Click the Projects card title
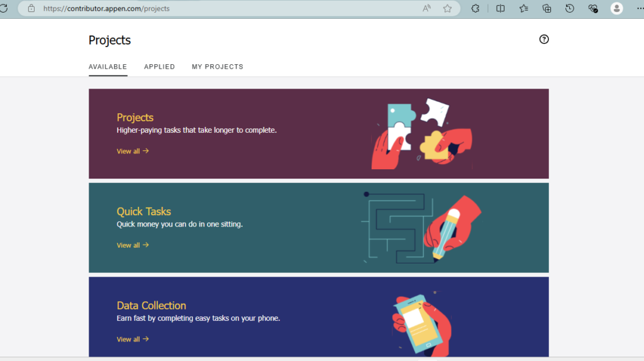This screenshot has width=644, height=361. point(135,118)
